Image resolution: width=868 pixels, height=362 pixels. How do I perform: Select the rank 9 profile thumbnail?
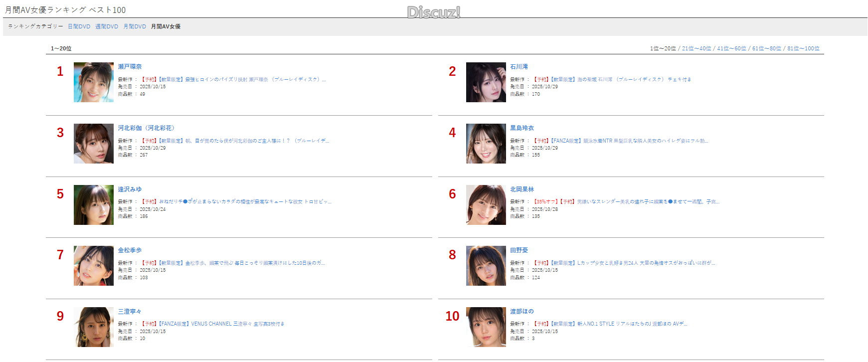click(94, 327)
